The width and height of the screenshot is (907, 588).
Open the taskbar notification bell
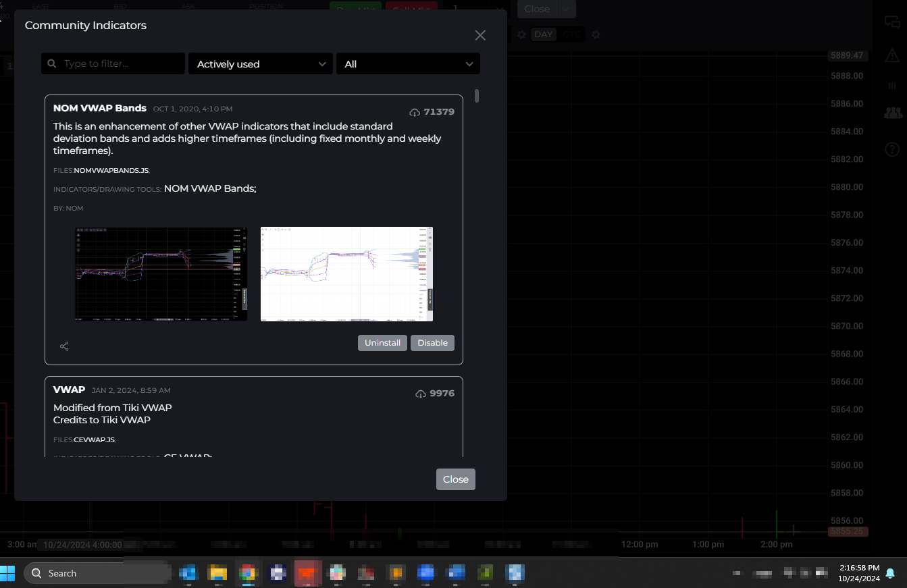tap(890, 573)
